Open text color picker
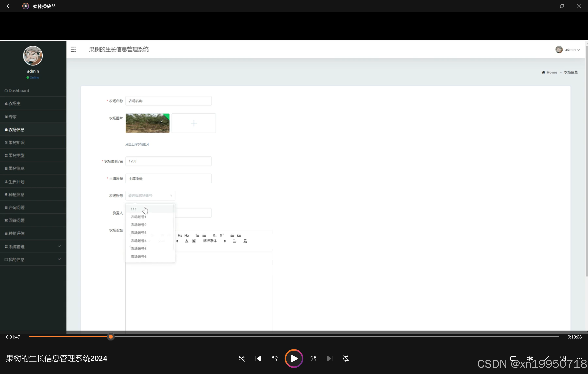 pyautogui.click(x=187, y=241)
